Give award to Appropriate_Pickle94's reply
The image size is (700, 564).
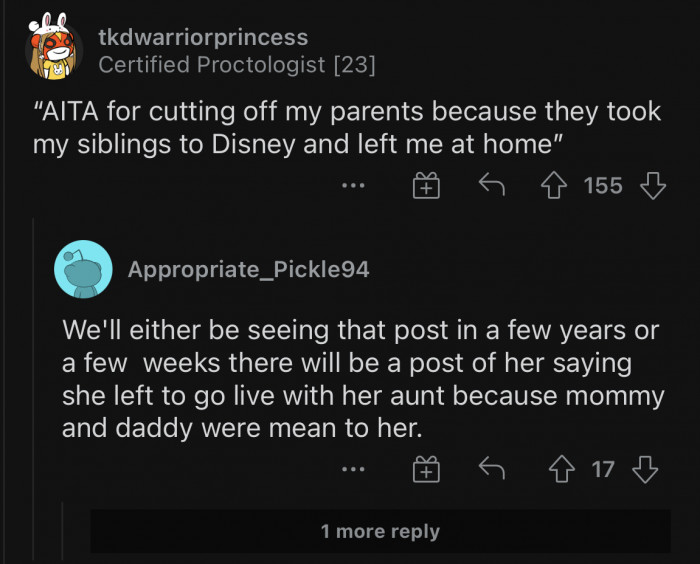coord(426,468)
